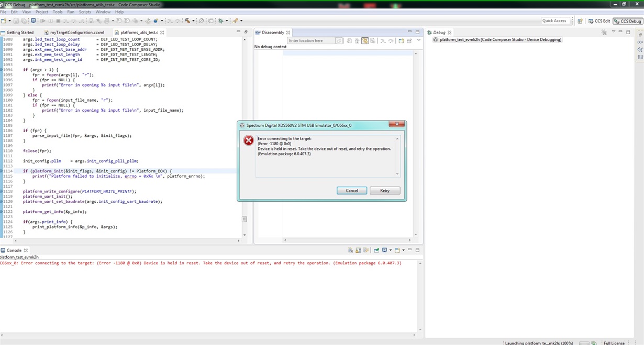The width and height of the screenshot is (644, 345).
Task: Click the platform_test_evmk2h launch icon in Debug view
Action: click(x=436, y=39)
